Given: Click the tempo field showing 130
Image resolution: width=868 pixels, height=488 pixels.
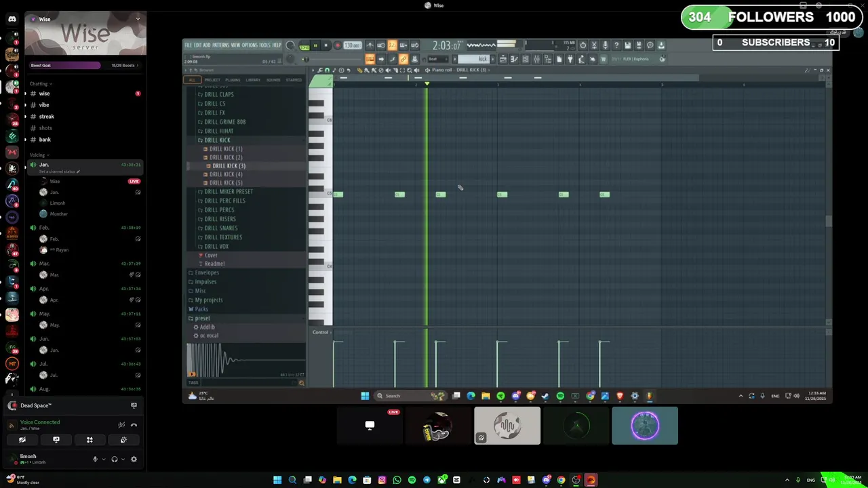Looking at the screenshot, I should click(353, 45).
